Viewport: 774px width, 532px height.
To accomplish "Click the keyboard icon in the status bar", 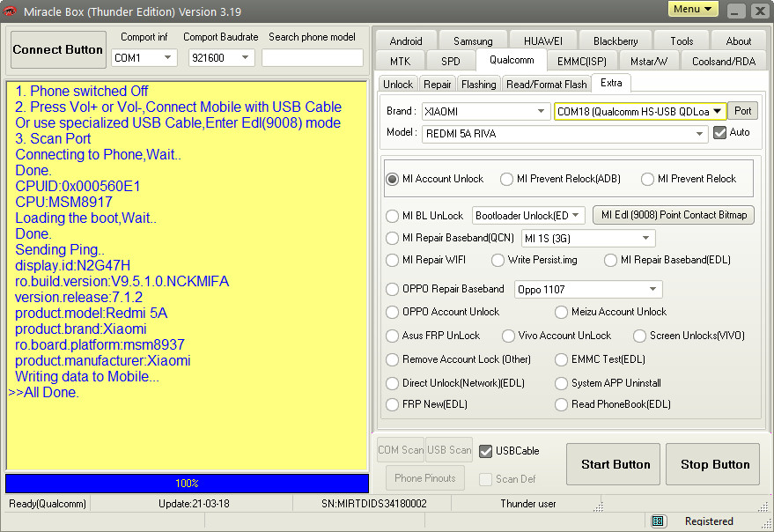I will click(x=658, y=521).
